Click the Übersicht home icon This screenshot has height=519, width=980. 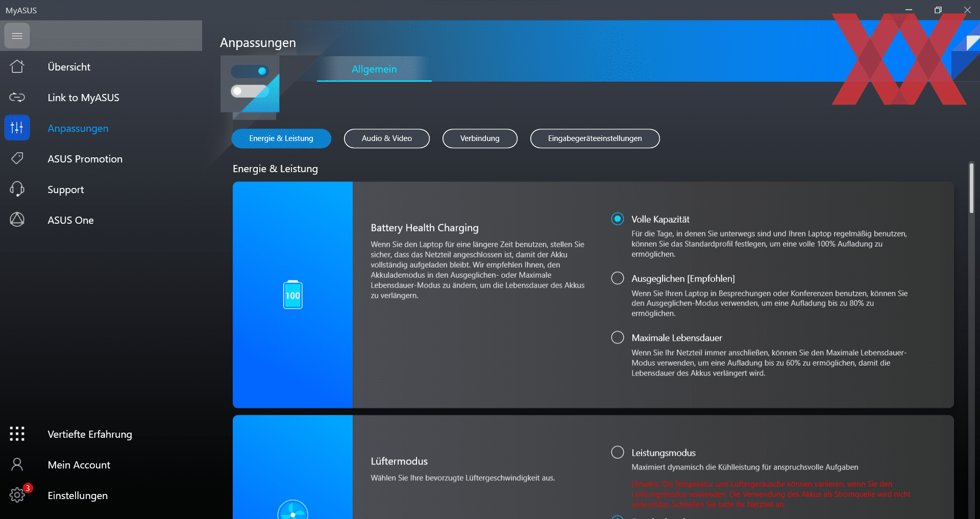pos(17,66)
